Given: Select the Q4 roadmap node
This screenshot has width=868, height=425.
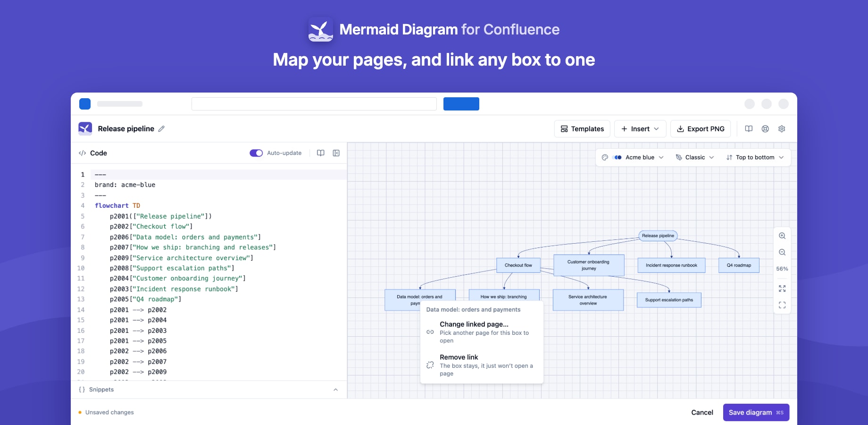Looking at the screenshot, I should pyautogui.click(x=739, y=265).
